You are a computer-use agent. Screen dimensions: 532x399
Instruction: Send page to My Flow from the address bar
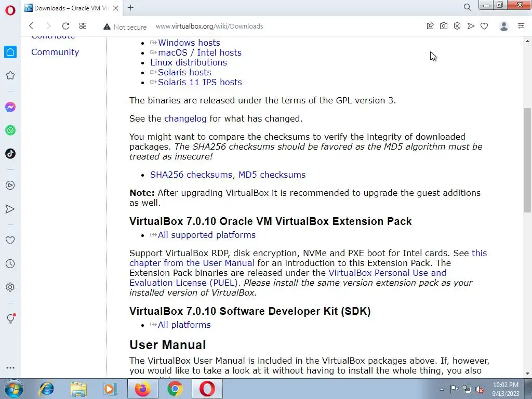[471, 26]
